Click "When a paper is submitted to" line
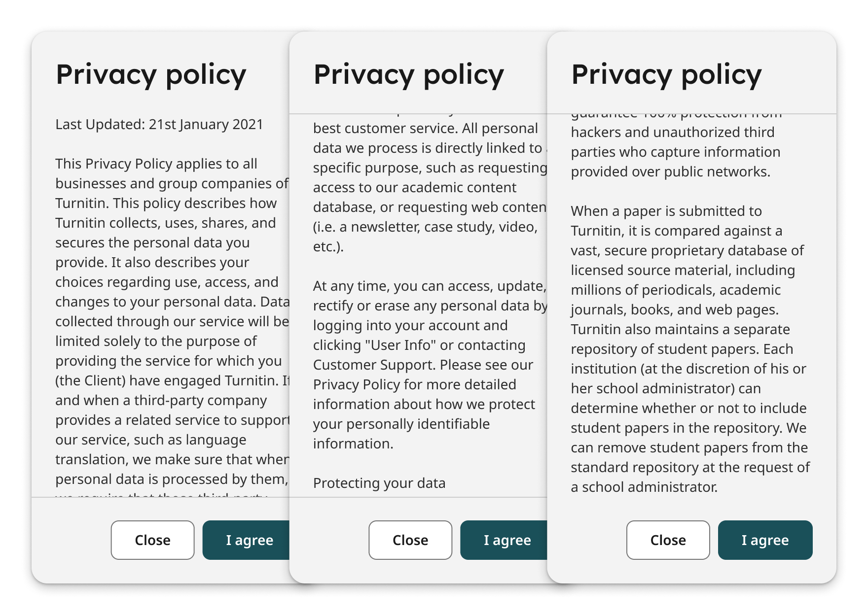This screenshot has width=868, height=615. [666, 211]
